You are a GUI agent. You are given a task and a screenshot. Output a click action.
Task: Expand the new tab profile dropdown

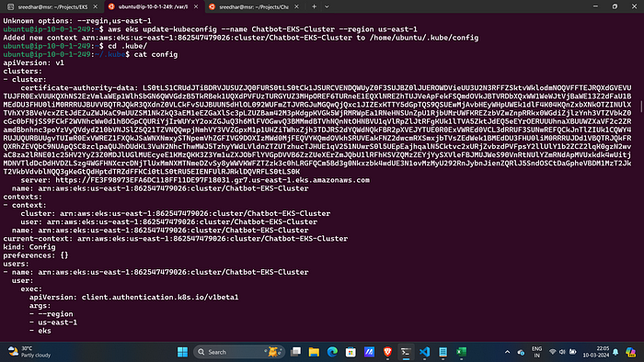click(x=327, y=6)
